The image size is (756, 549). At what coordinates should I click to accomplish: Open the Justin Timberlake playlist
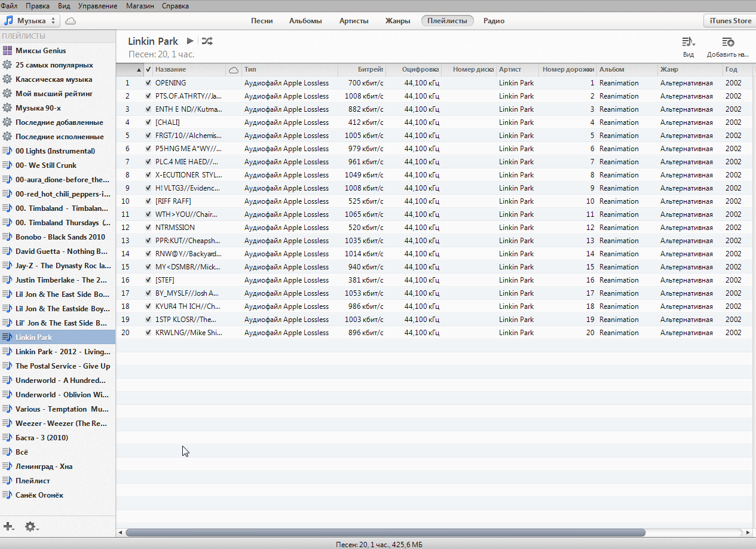pyautogui.click(x=57, y=280)
